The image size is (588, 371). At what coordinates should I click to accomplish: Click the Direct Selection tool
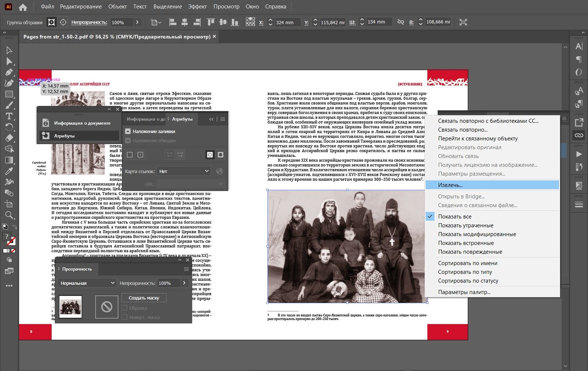tap(9, 61)
